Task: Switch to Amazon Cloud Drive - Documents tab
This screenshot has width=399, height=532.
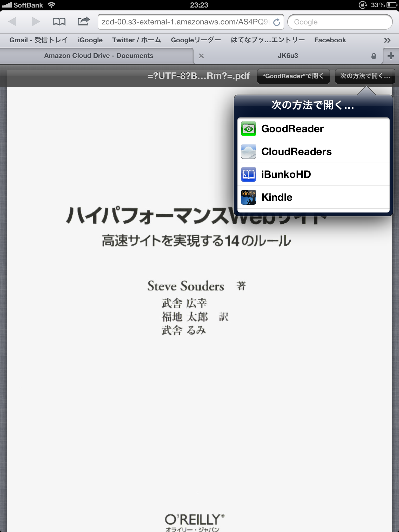Action: pos(98,56)
